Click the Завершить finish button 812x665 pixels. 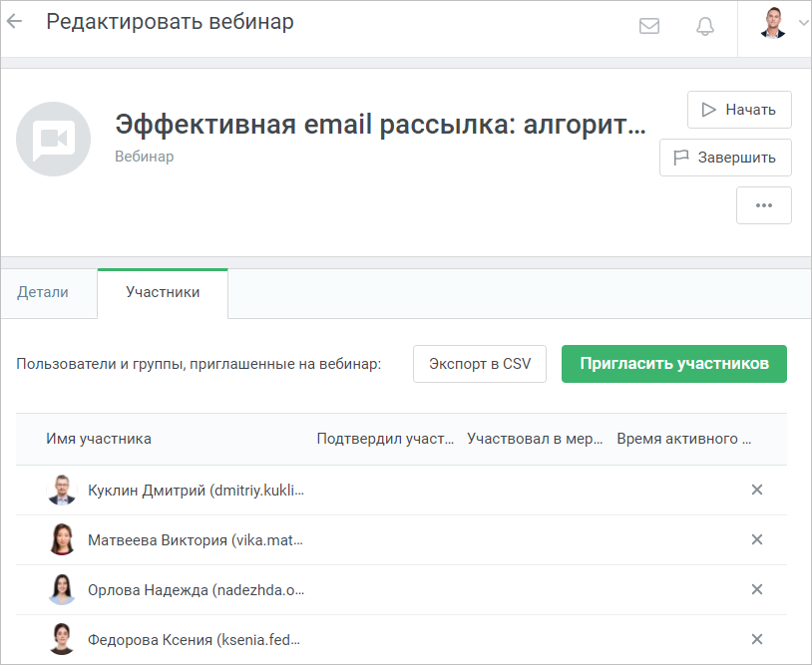pos(725,158)
